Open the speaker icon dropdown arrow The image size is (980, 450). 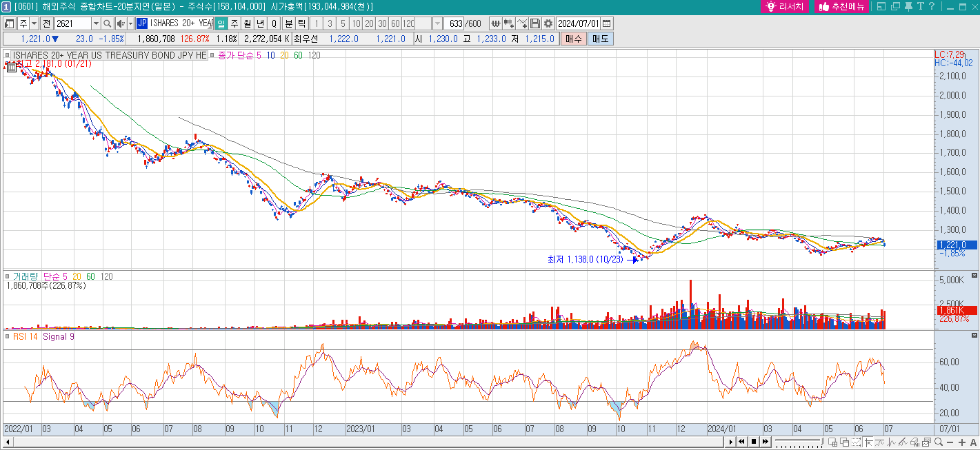[x=130, y=23]
